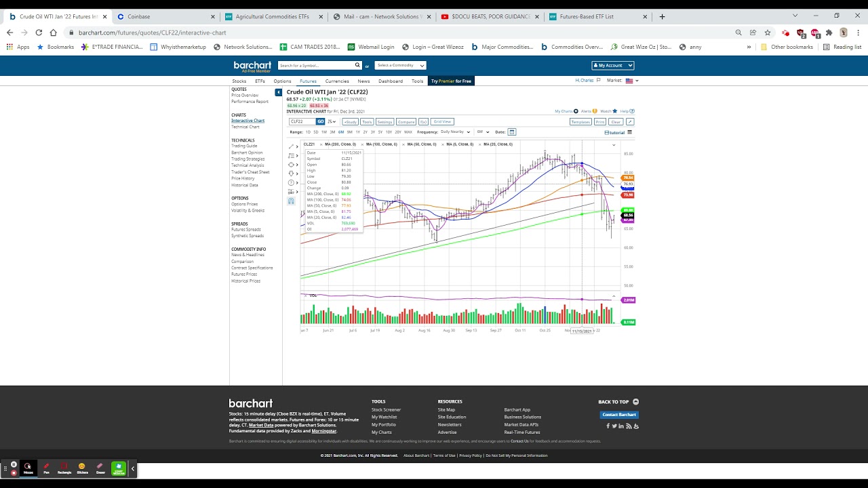868x488 pixels.
Task: Pause the screen recording
Action: (x=14, y=464)
